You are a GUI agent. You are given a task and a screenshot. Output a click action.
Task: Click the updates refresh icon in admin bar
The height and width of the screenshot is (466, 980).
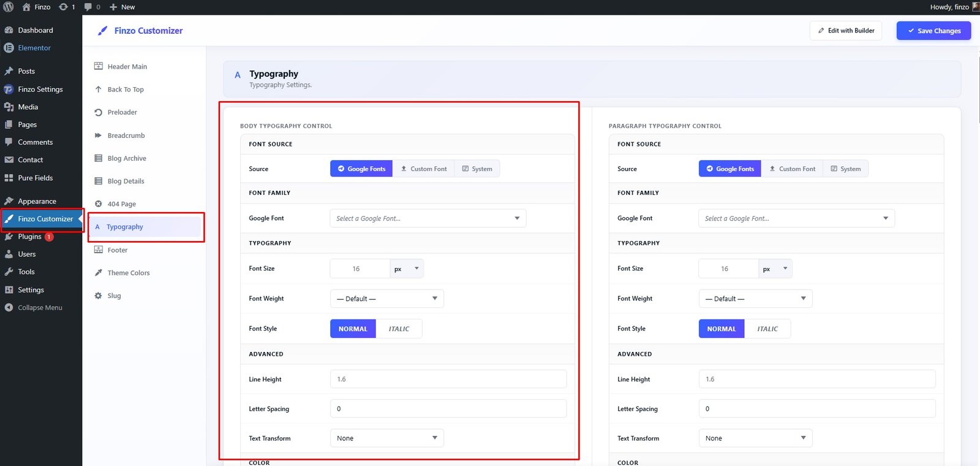(x=63, y=7)
